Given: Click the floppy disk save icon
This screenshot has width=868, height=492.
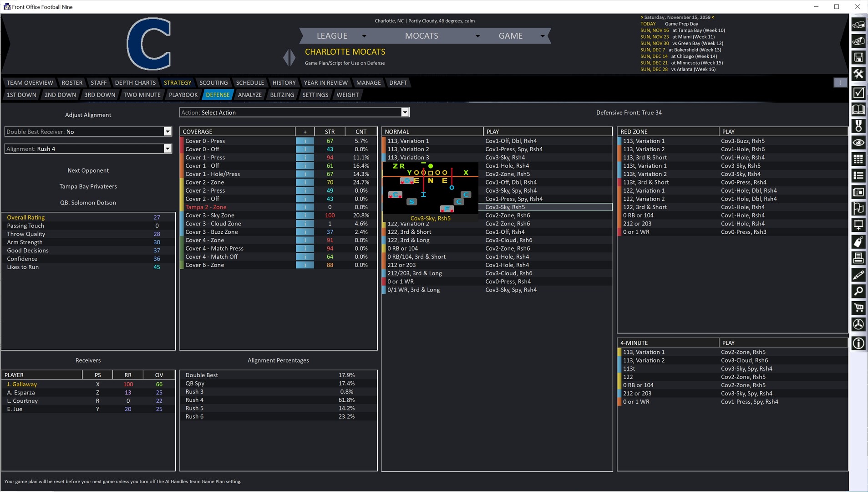Looking at the screenshot, I should tap(858, 57).
